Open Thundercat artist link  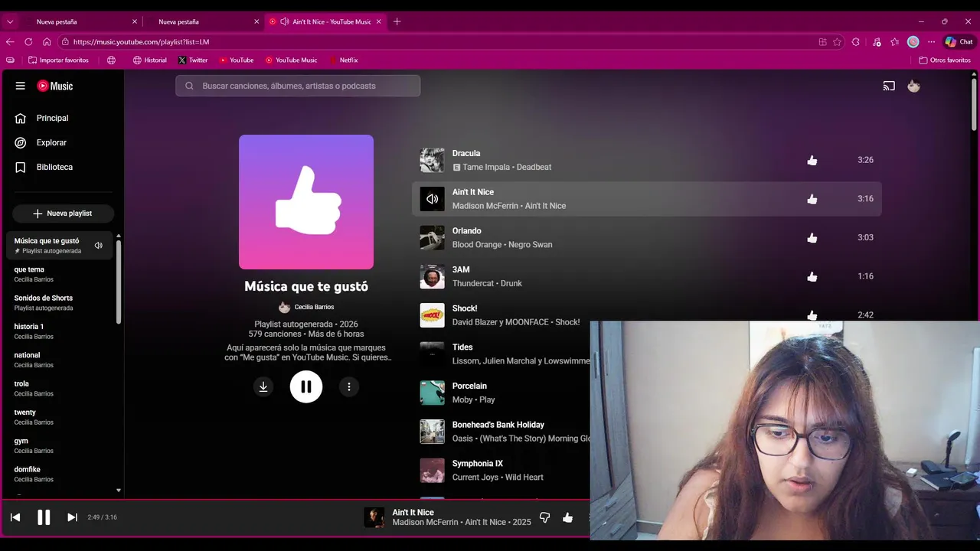[x=473, y=283]
